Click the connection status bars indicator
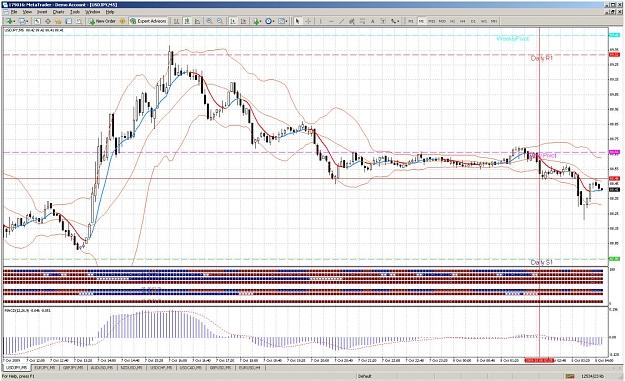This screenshot has height=381, width=625. (570, 376)
